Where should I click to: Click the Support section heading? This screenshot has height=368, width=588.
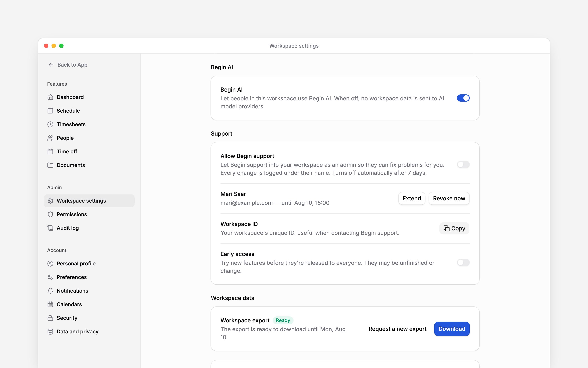[x=221, y=134]
